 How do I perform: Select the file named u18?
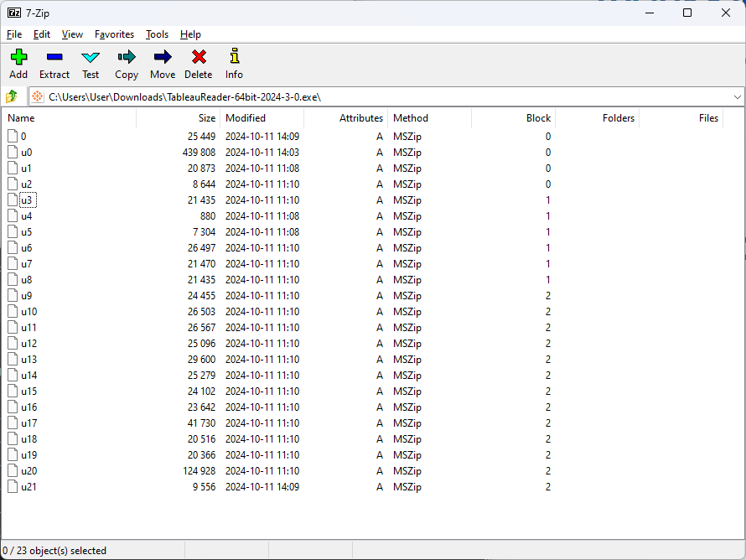pyautogui.click(x=28, y=439)
